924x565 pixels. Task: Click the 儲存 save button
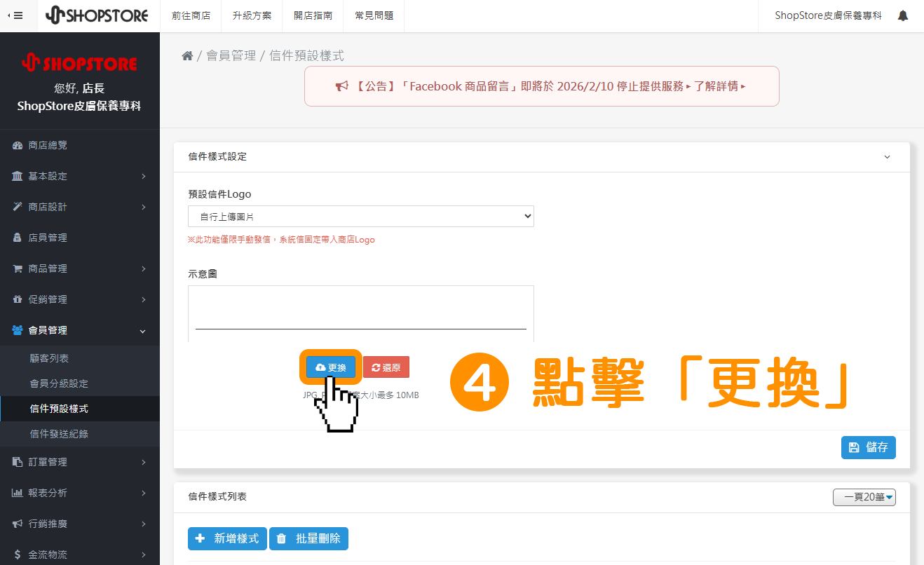pos(869,447)
